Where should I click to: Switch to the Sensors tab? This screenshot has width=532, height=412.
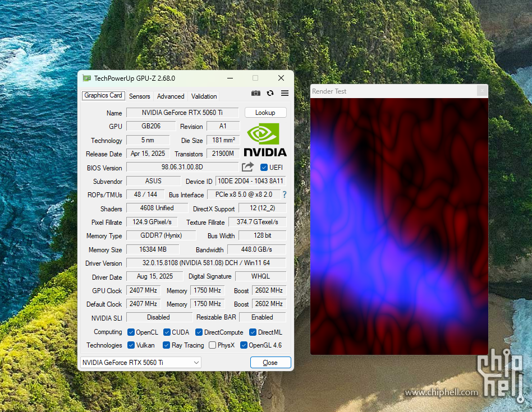coord(139,96)
